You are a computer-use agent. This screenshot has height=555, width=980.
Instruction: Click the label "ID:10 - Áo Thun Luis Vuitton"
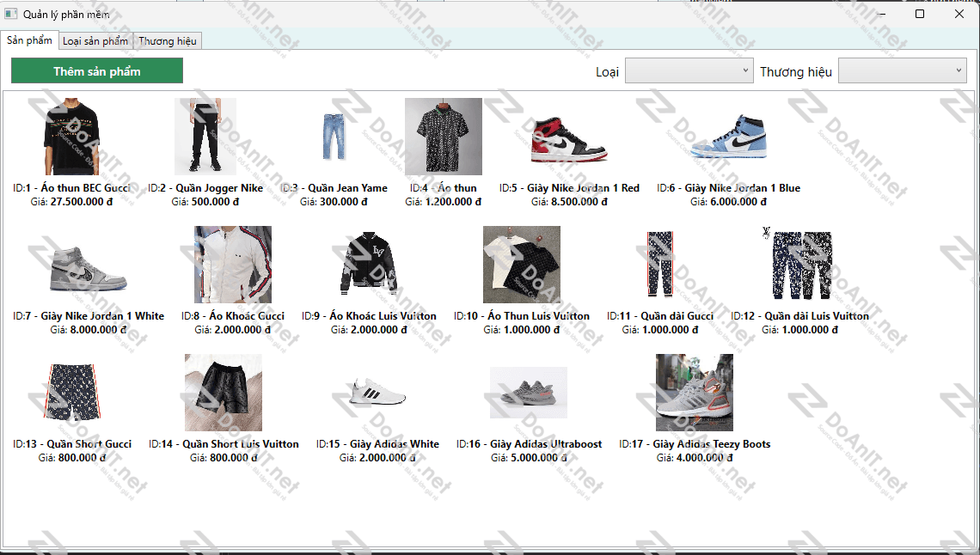(521, 316)
